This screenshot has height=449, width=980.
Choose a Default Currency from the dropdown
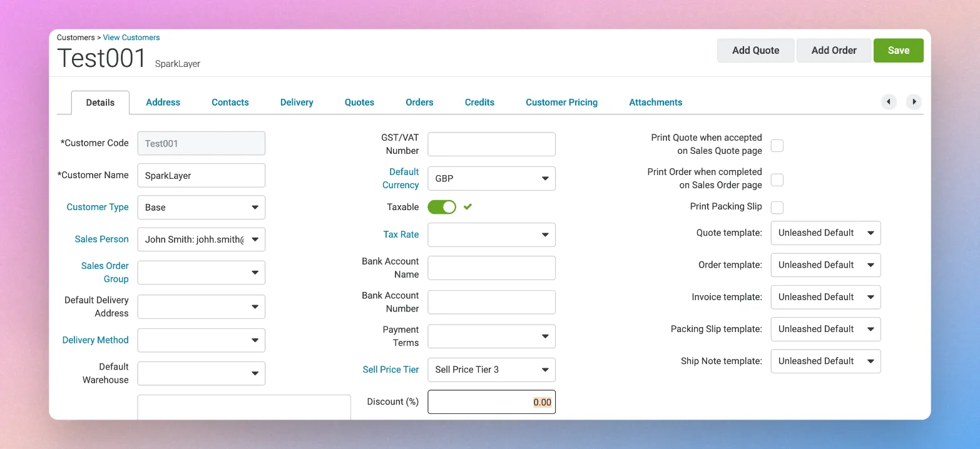pyautogui.click(x=492, y=178)
